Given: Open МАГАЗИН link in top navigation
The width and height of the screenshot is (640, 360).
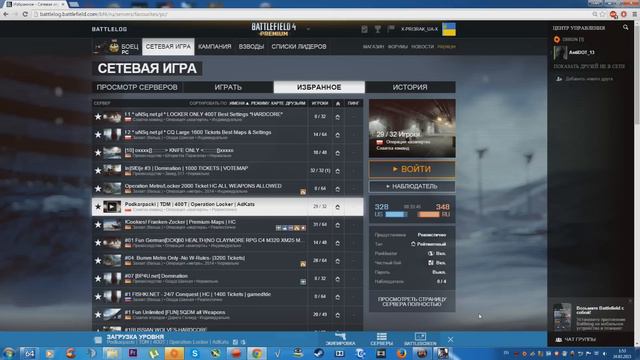Looking at the screenshot, I should pos(373,47).
